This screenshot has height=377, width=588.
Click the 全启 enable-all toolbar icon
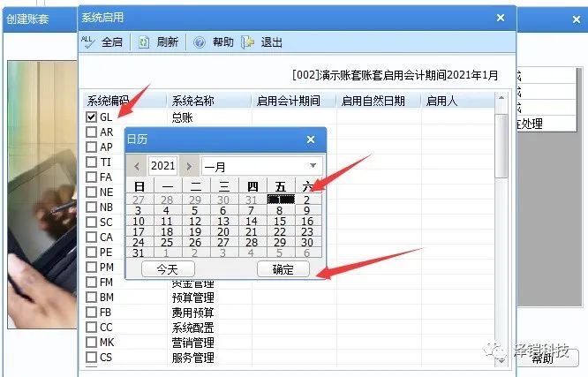(88, 41)
